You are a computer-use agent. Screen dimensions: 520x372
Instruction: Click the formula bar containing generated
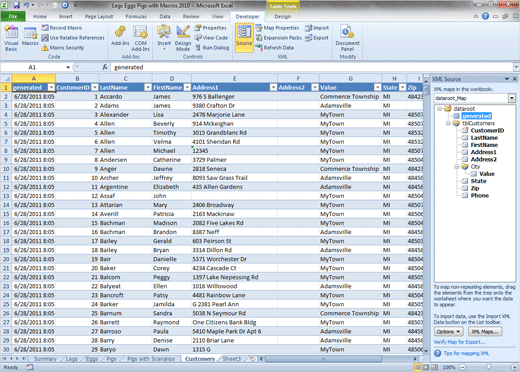click(312, 67)
